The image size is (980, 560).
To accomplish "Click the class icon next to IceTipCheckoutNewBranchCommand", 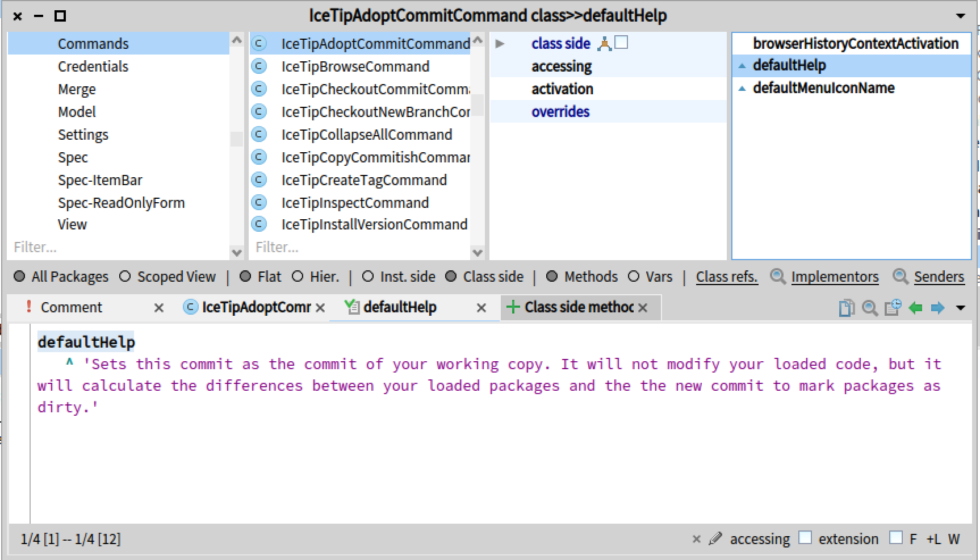I will pyautogui.click(x=259, y=112).
